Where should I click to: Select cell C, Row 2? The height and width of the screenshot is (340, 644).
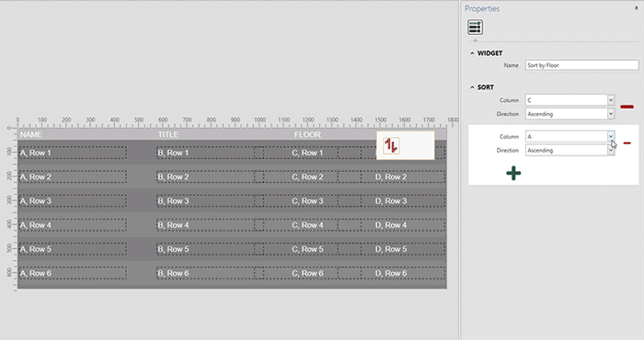click(307, 177)
